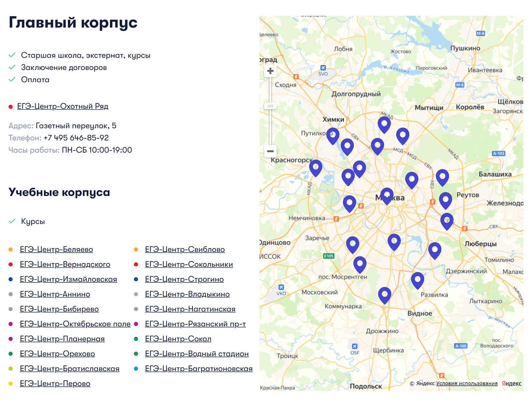
Task: Open ЕГЭ-Центр-Свиблово link
Action: click(185, 249)
